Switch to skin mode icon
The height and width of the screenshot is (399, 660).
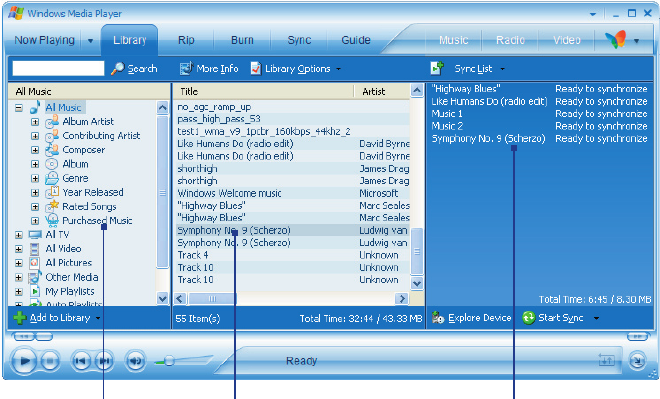click(x=637, y=360)
